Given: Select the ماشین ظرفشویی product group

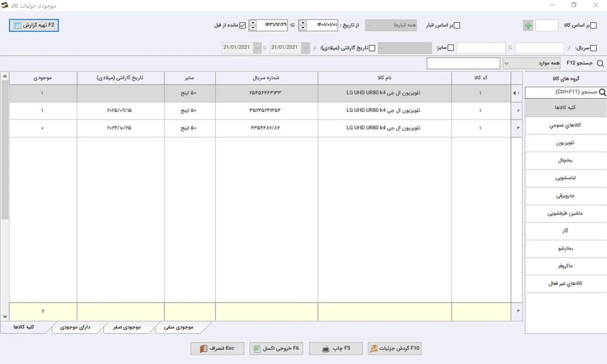Looking at the screenshot, I should click(x=566, y=213).
